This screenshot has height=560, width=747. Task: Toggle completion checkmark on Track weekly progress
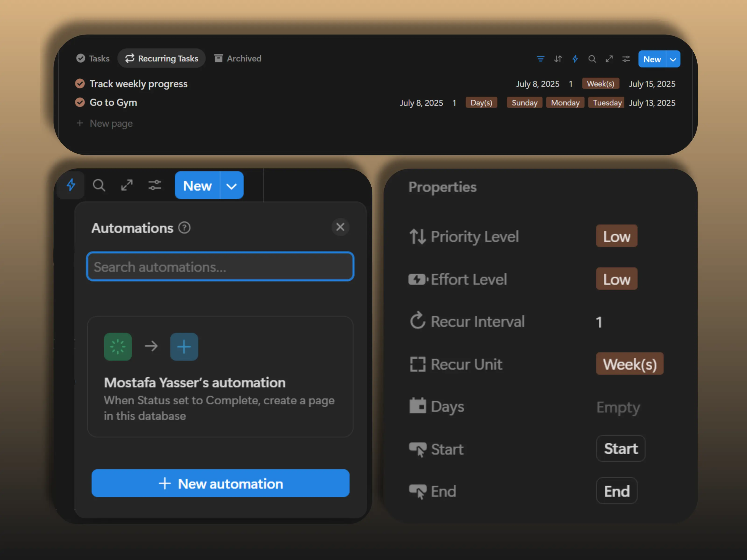[x=80, y=84]
